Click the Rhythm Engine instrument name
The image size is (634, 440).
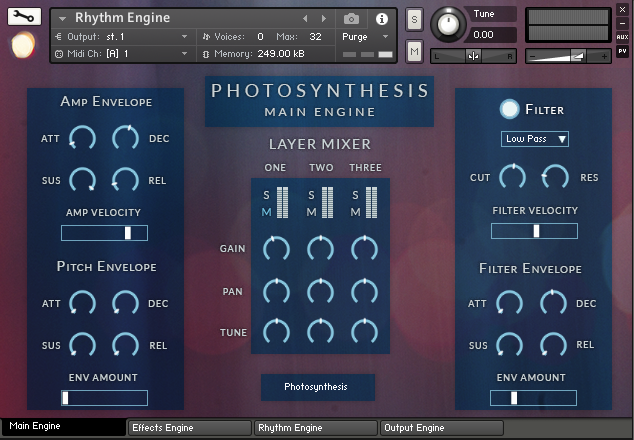point(123,18)
